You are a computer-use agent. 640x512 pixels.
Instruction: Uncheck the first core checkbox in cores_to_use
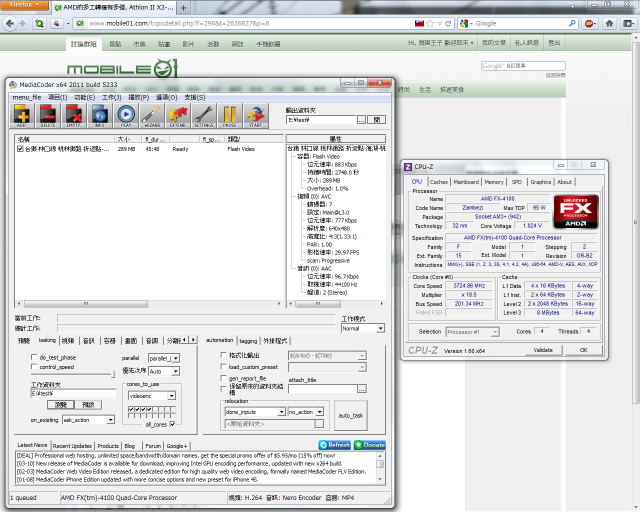pyautogui.click(x=131, y=409)
